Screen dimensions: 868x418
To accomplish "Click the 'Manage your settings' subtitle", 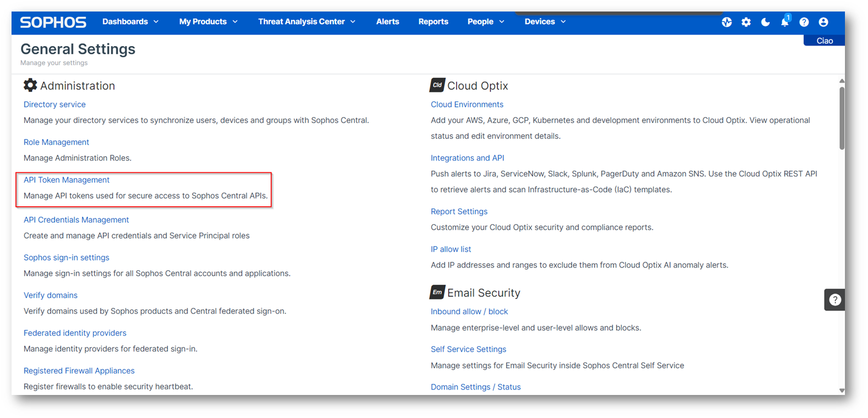I will [54, 63].
